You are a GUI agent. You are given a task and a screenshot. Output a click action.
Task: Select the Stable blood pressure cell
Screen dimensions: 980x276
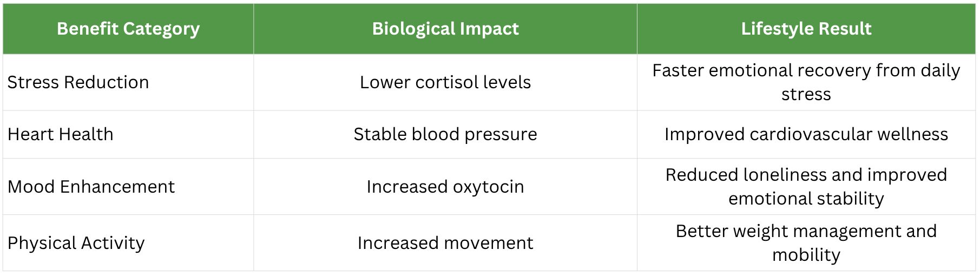click(445, 134)
